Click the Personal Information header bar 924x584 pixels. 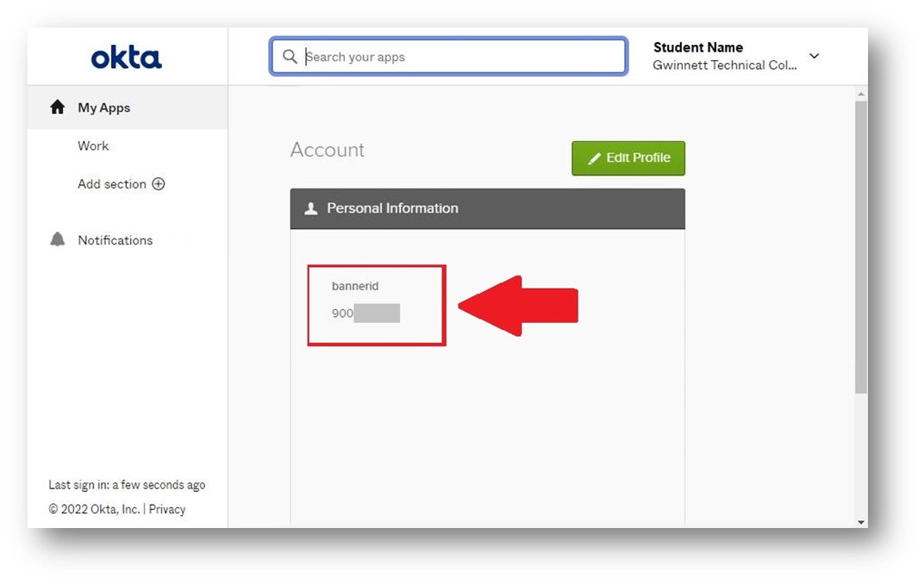(x=487, y=208)
